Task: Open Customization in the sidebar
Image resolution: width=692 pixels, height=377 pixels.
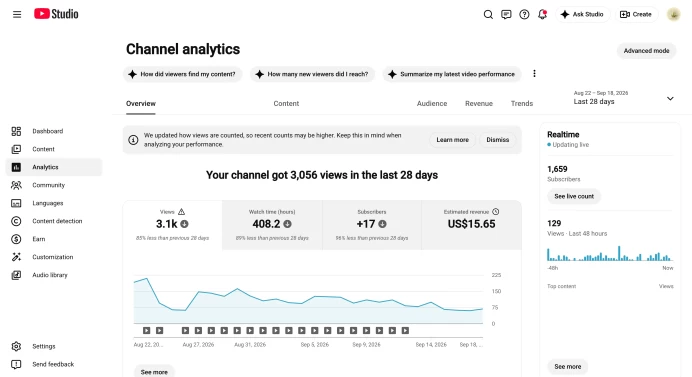Action: [x=54, y=257]
